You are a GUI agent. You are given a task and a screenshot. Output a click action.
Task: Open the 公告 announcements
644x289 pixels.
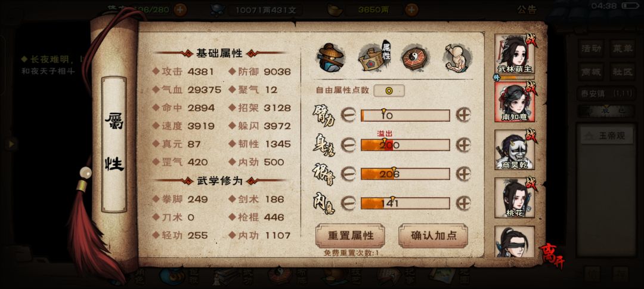527,10
